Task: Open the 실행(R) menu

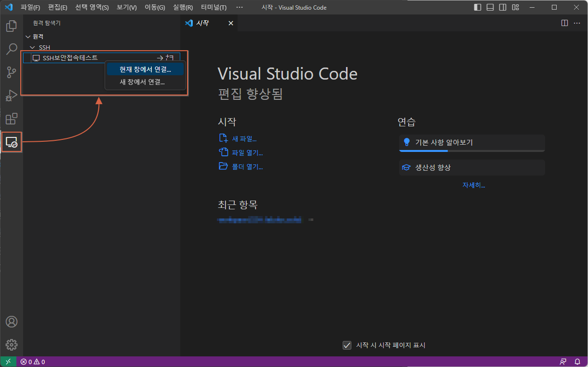Action: coord(183,7)
